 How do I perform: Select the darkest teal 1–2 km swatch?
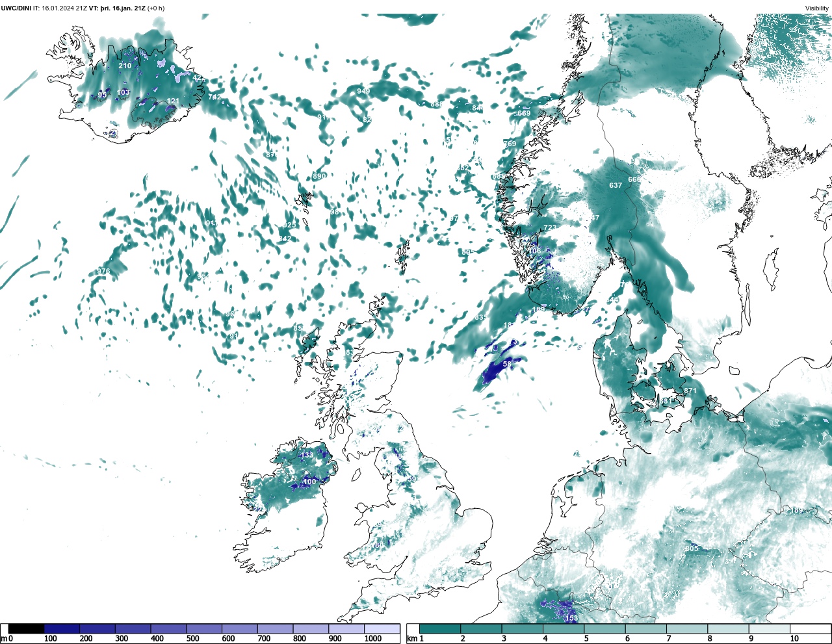click(440, 628)
